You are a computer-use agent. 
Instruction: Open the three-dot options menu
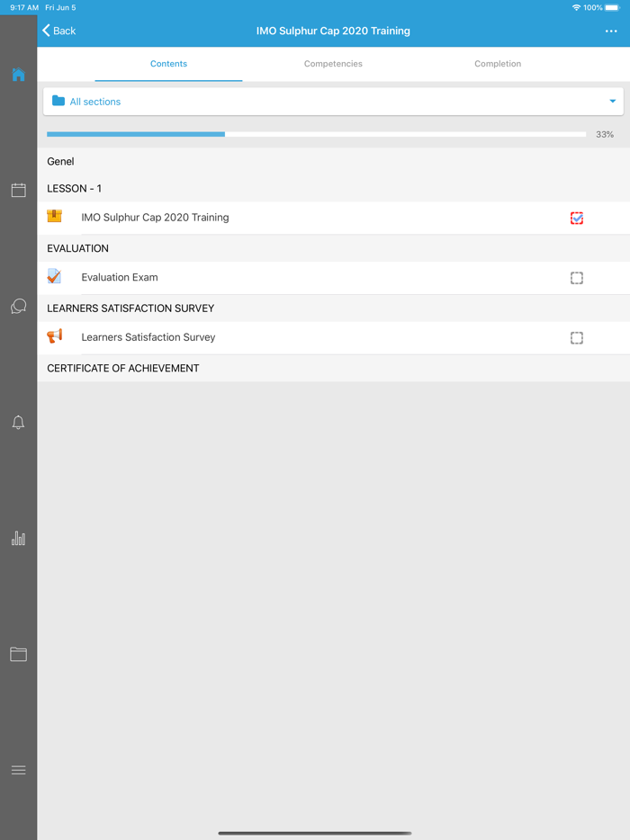(611, 31)
